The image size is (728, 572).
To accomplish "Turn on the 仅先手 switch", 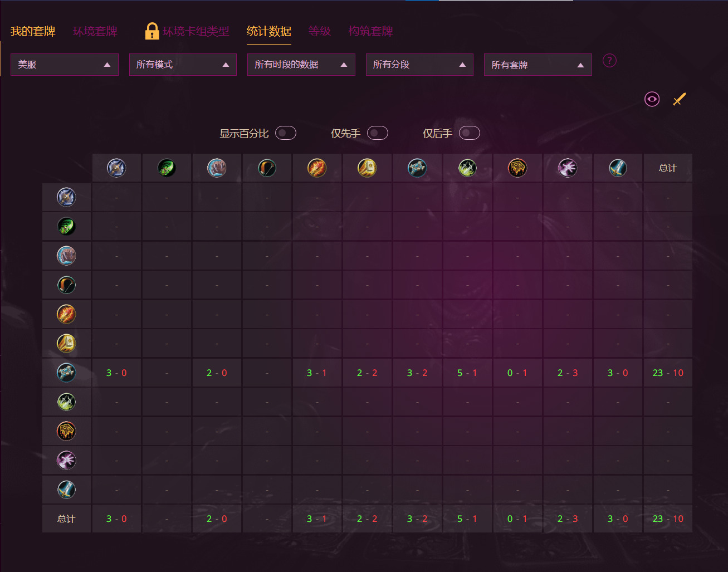I will pos(378,133).
